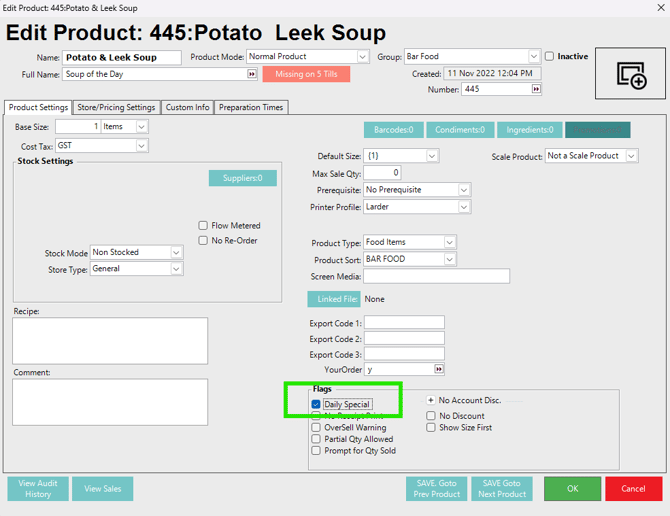Open the Preparation Times tab
This screenshot has height=516, width=670.
point(251,108)
